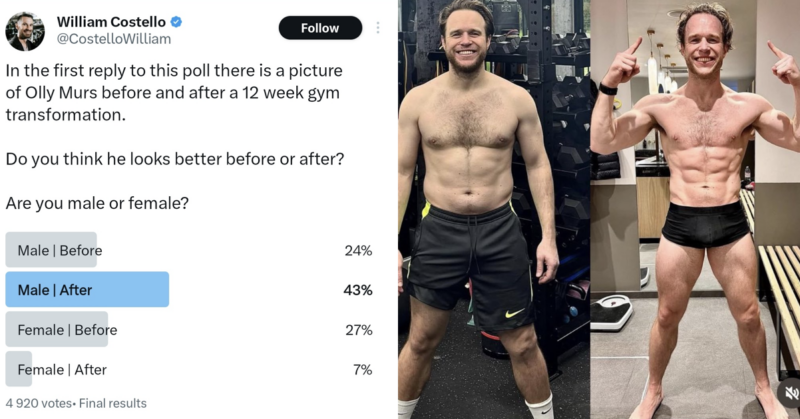Choose the "Female | After" poll option
Viewport: 800px width, 419px height.
click(62, 369)
